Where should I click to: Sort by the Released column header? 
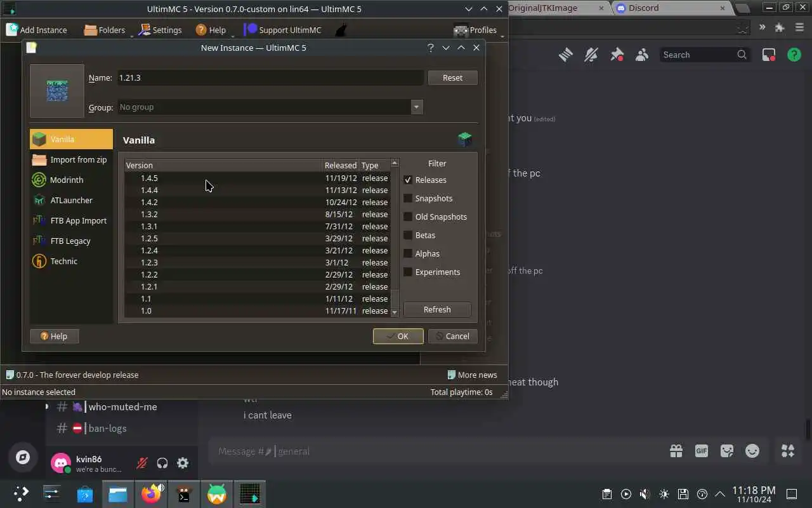click(x=341, y=165)
